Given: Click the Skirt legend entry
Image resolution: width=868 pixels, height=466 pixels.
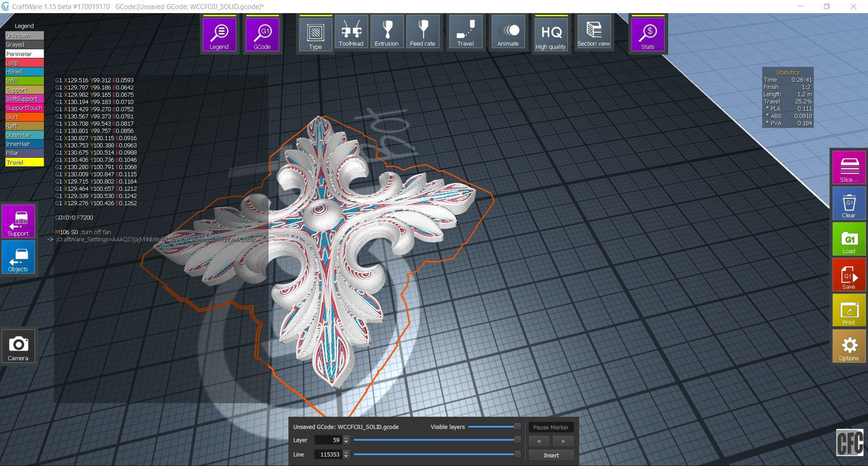Looking at the screenshot, I should click(x=24, y=117).
